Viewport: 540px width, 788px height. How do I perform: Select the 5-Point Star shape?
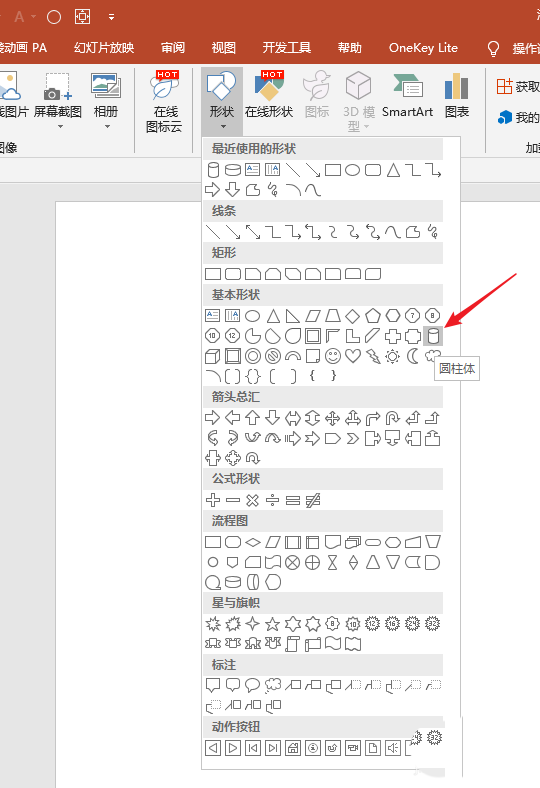click(x=273, y=624)
